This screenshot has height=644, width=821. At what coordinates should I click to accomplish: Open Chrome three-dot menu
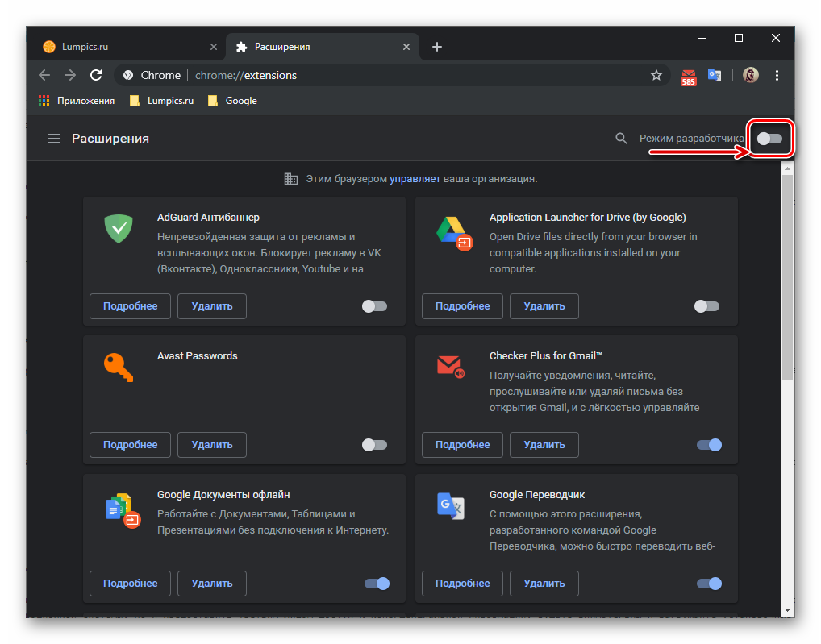coord(777,75)
